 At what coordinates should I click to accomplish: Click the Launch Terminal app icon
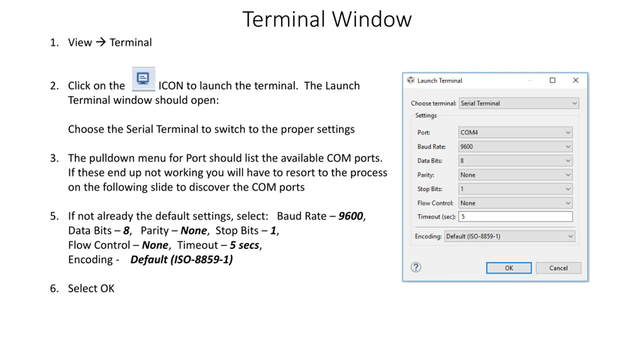(x=411, y=80)
